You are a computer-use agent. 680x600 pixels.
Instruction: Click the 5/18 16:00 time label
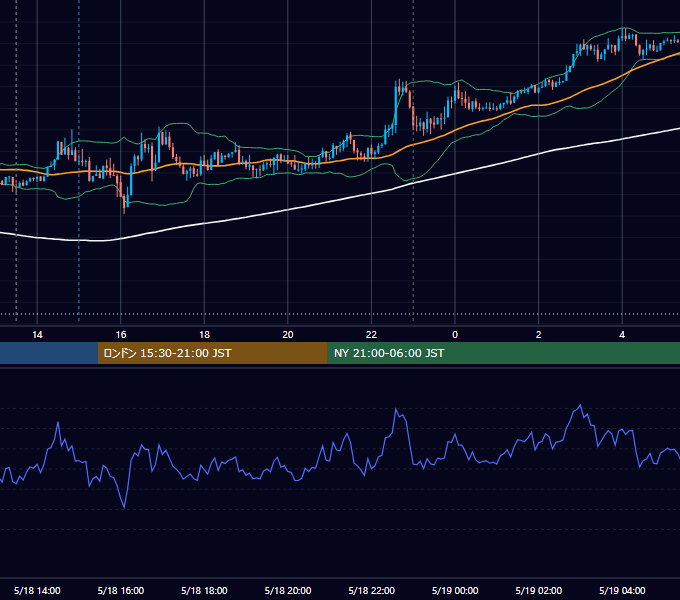tap(121, 590)
